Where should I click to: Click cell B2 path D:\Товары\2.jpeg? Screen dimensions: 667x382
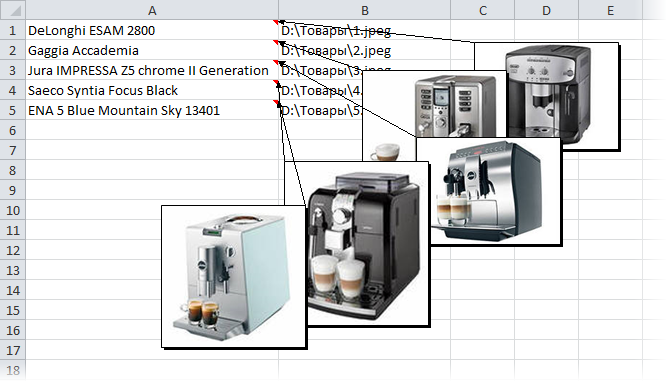(365, 50)
